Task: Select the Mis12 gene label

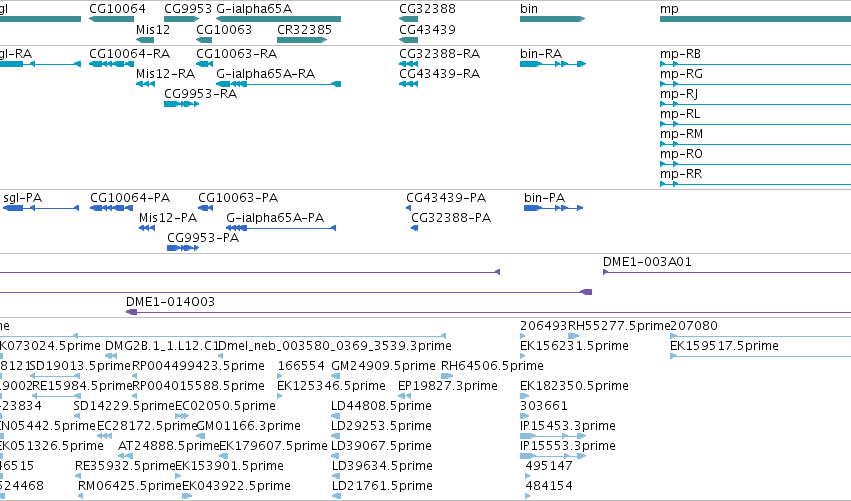Action: tap(153, 29)
